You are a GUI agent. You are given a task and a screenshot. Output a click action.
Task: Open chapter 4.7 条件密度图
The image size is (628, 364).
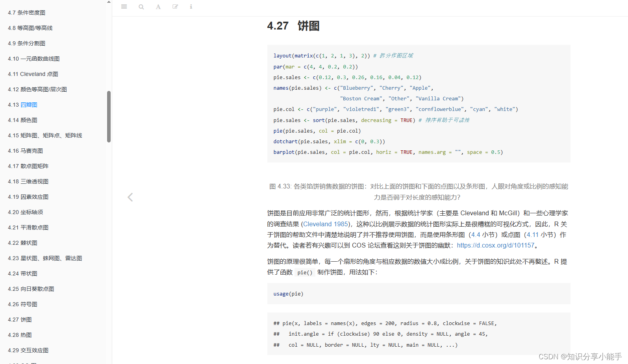click(26, 13)
